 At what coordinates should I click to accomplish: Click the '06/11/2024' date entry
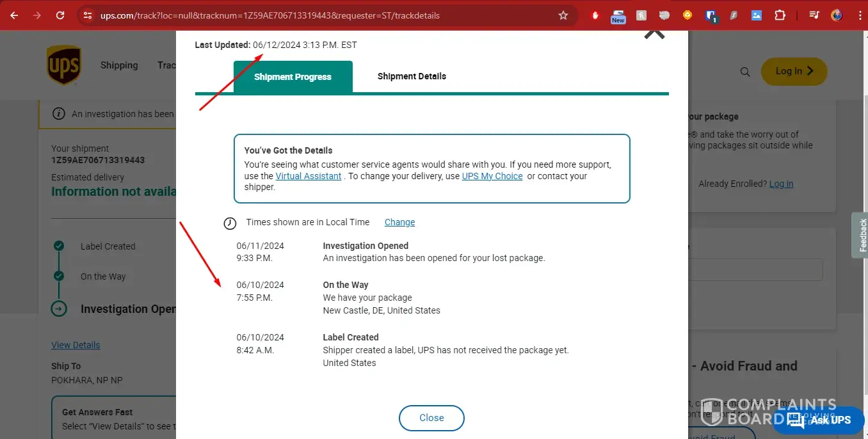pyautogui.click(x=260, y=246)
